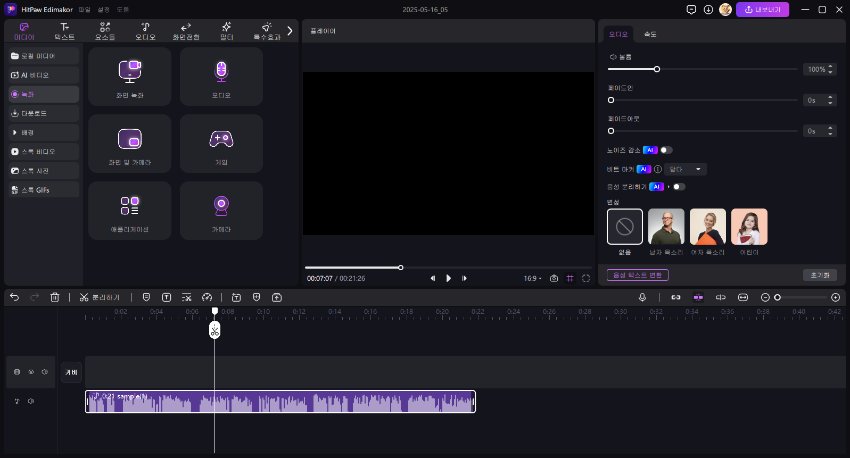Viewport: 850px width, 458px height.
Task: Choose the microphone Audio recording card
Action: coord(221,76)
